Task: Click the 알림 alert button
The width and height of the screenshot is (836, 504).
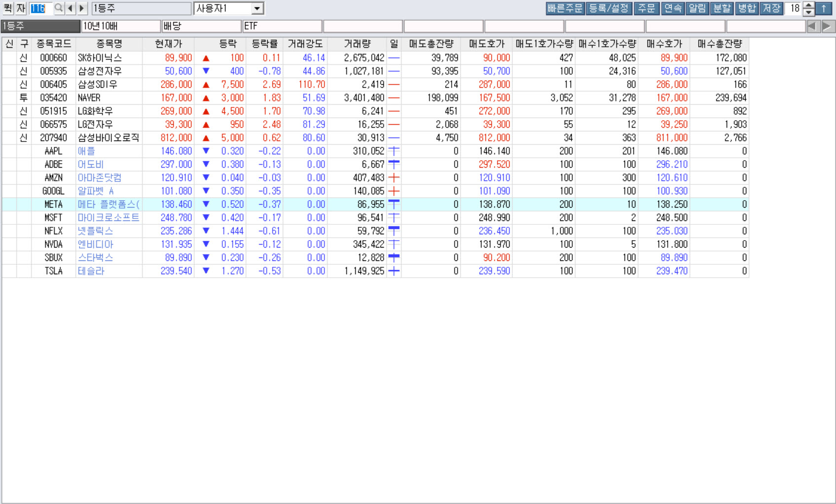Action: (697, 8)
